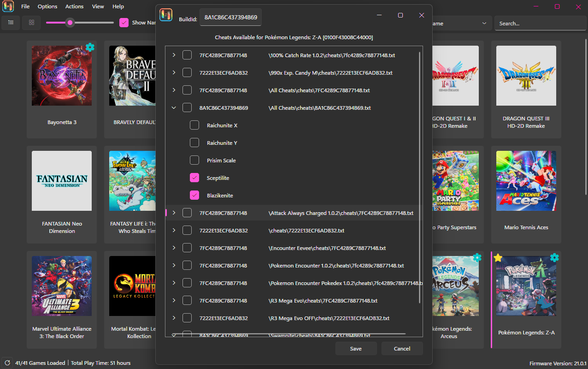Screen dimensions: 588x369
Task: Click the cheat dialog's app logo icon
Action: pos(166,15)
